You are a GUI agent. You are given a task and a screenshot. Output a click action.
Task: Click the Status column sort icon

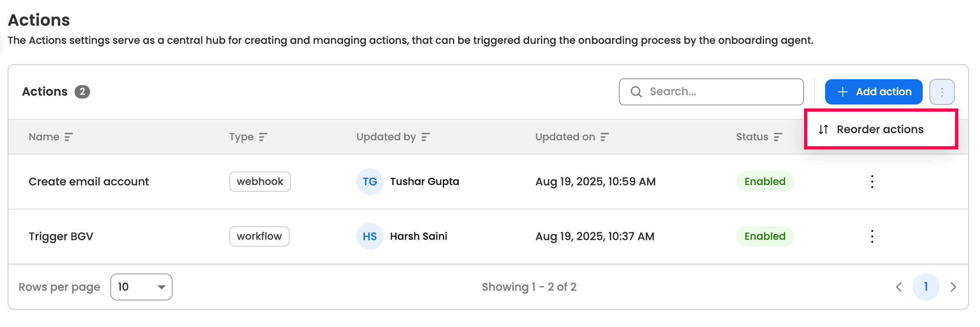tap(778, 137)
